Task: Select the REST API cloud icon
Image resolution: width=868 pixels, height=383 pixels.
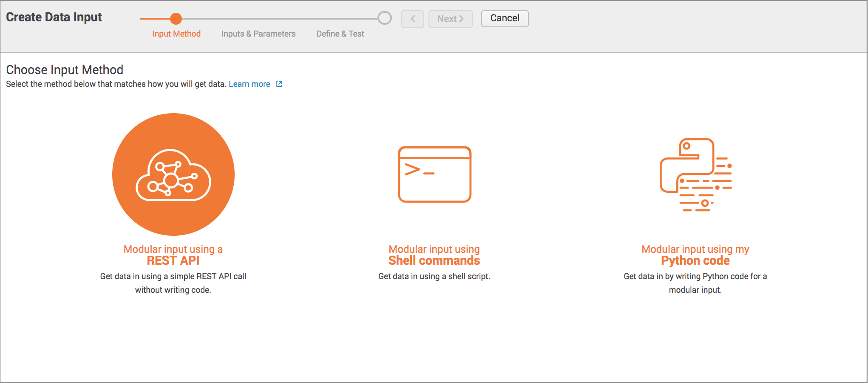Action: 173,174
